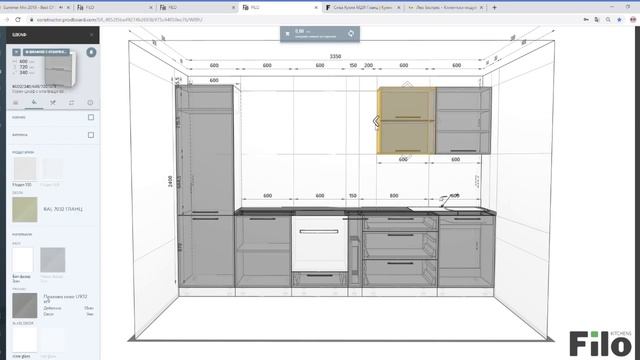The height and width of the screenshot is (360, 640).
Task: Open a new browser tab
Action: pyautogui.click(x=494, y=7)
